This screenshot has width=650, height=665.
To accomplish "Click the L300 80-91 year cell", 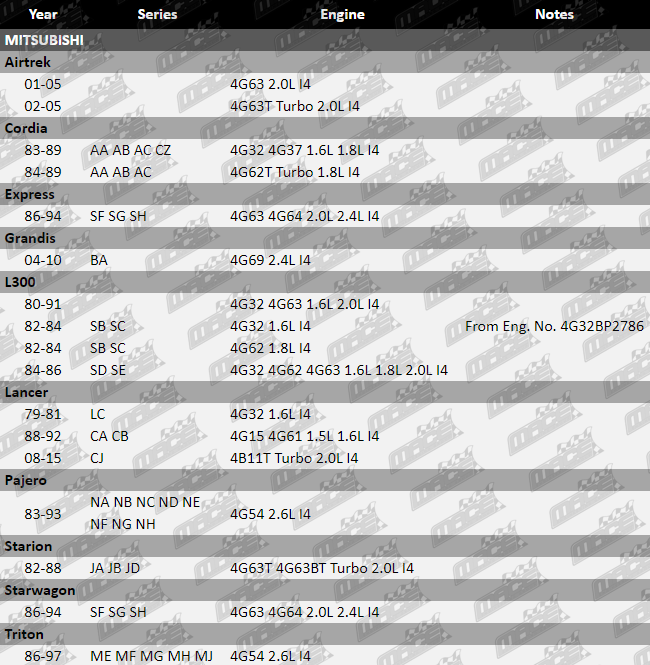I will point(43,305).
